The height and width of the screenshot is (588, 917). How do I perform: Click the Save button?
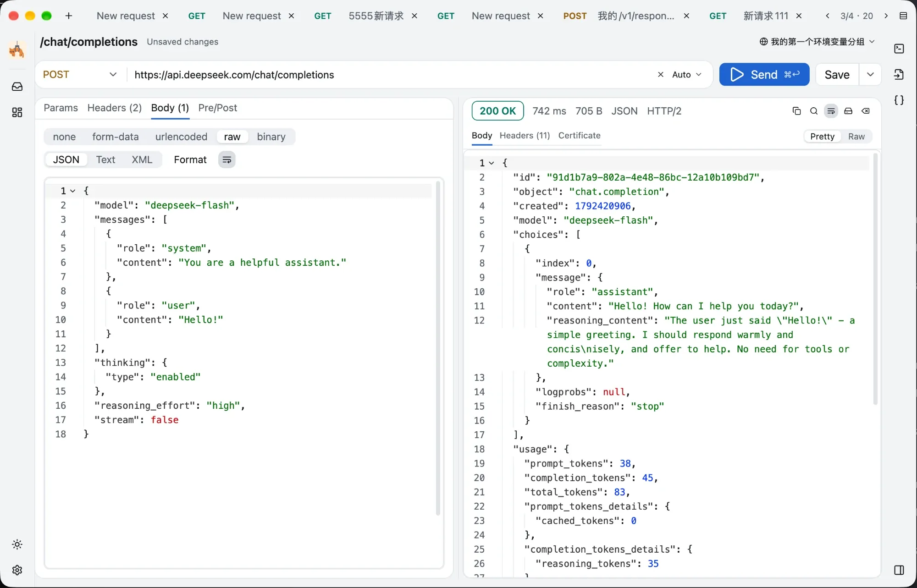(x=837, y=74)
